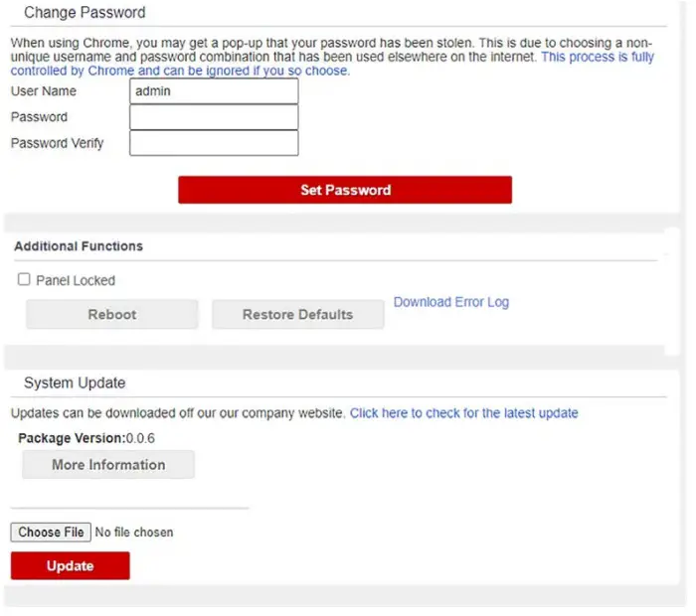This screenshot has height=616, width=696.
Task: Open More Information about the package
Action: 108,464
